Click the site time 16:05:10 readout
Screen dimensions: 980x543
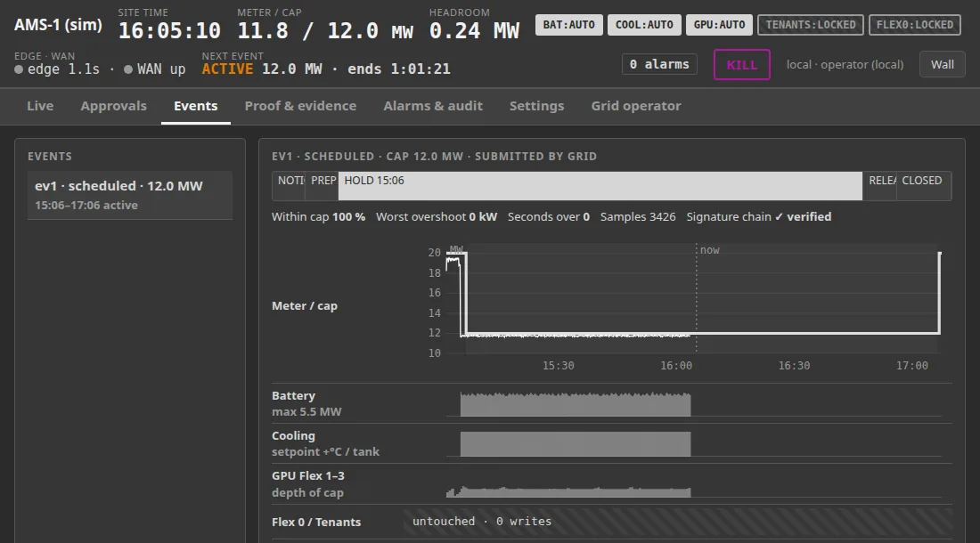169,30
